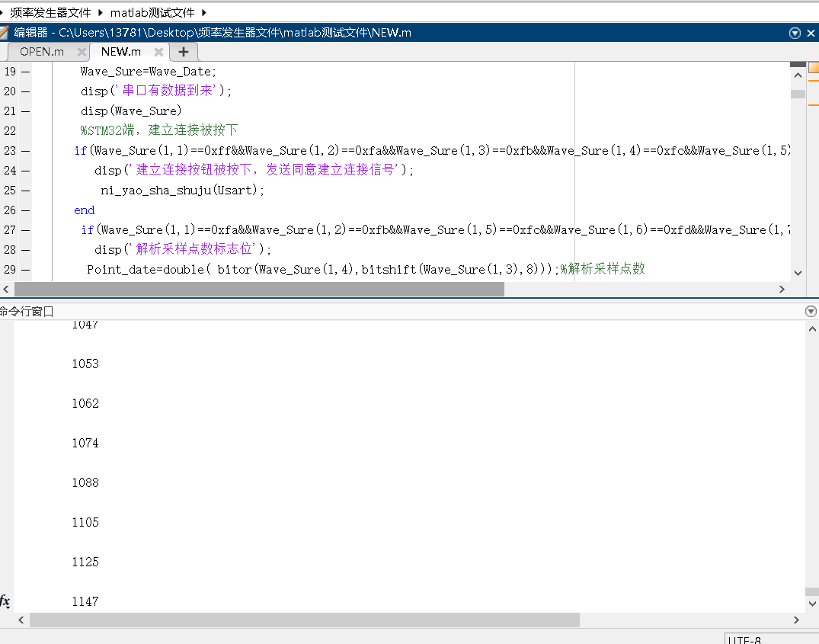The width and height of the screenshot is (819, 644).
Task: Open the 频率发生器文件 folder in address bar
Action: [x=50, y=12]
